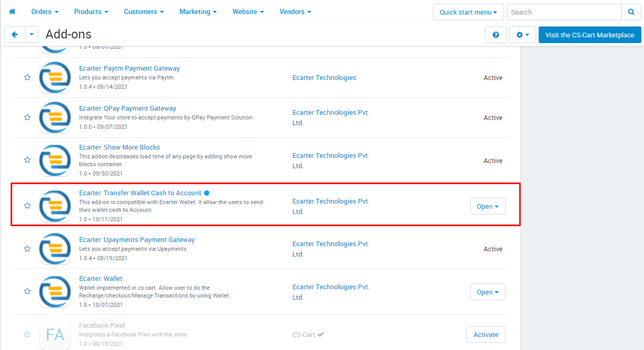Click Ecarter Technologies developer in Paytm row

coord(324,77)
